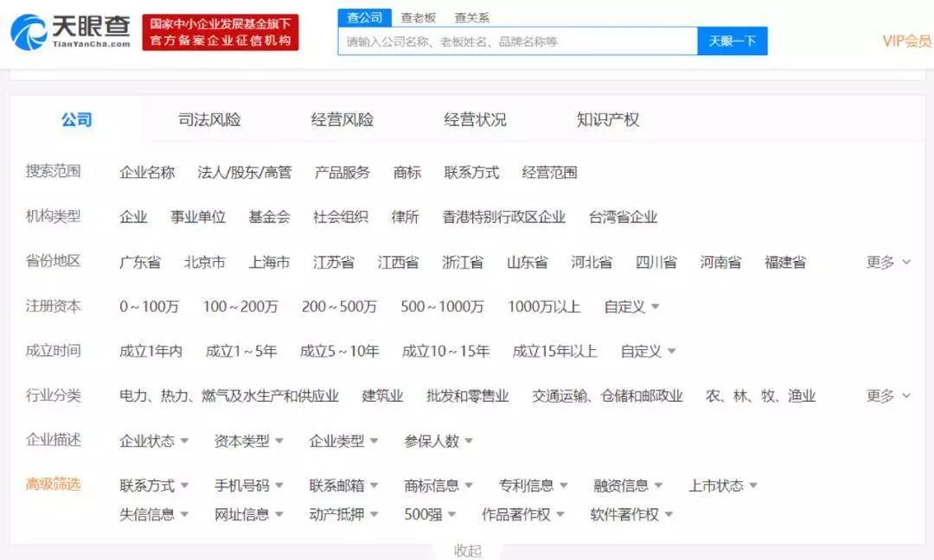Select 1000万以上 registered capital

(544, 307)
